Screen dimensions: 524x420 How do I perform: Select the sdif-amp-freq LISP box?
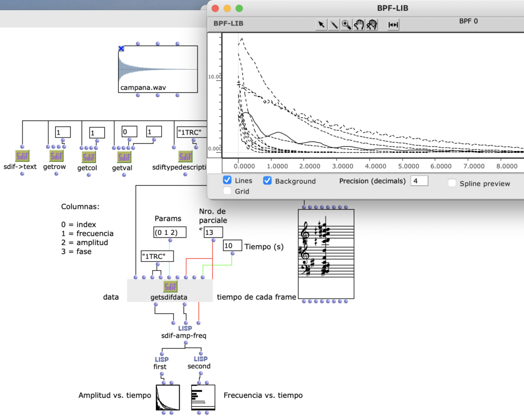coord(184,328)
